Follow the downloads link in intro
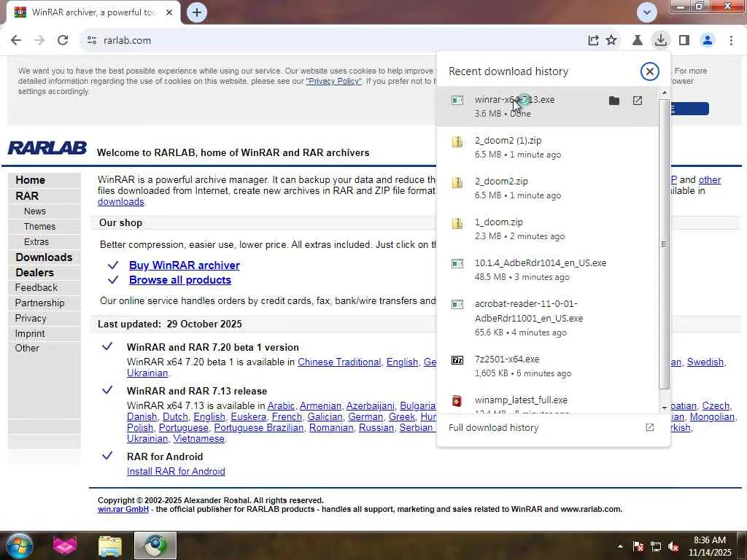 tap(121, 201)
